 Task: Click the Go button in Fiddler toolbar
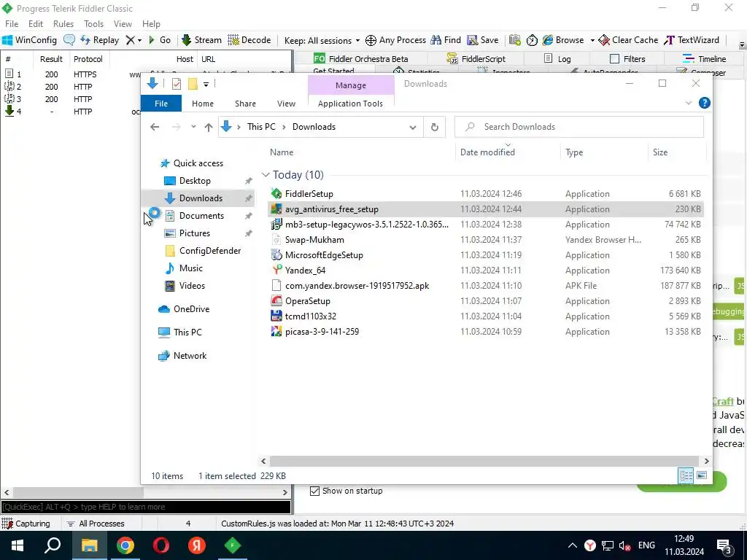point(160,40)
